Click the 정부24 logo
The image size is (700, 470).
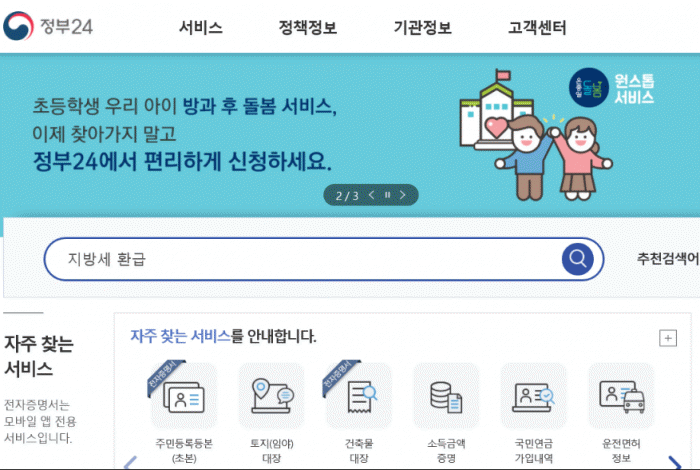click(48, 26)
